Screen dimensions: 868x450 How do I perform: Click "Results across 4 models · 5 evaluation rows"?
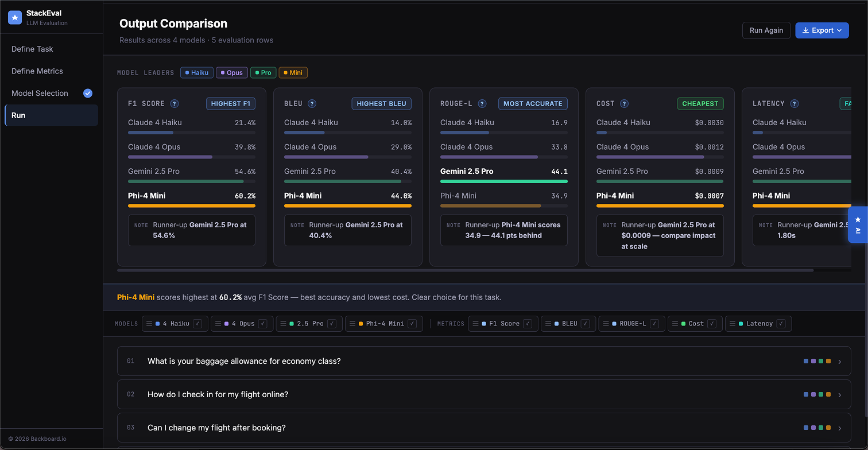[x=196, y=40]
